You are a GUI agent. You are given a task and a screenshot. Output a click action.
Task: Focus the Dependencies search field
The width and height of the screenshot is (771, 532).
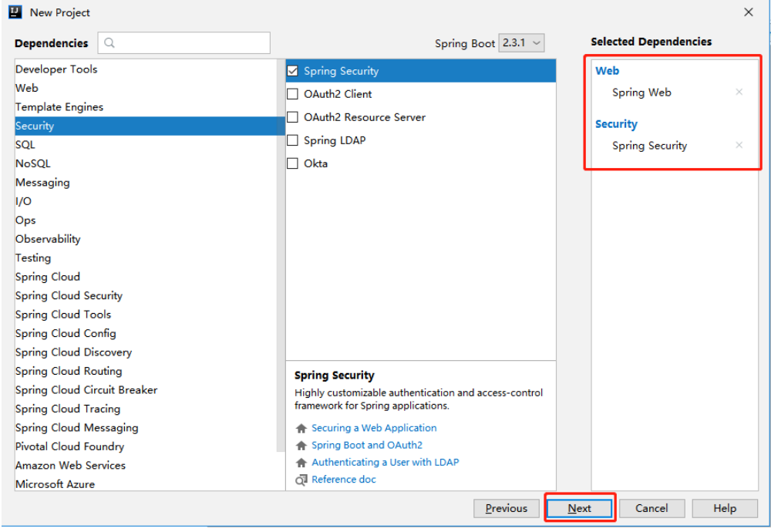(x=184, y=42)
